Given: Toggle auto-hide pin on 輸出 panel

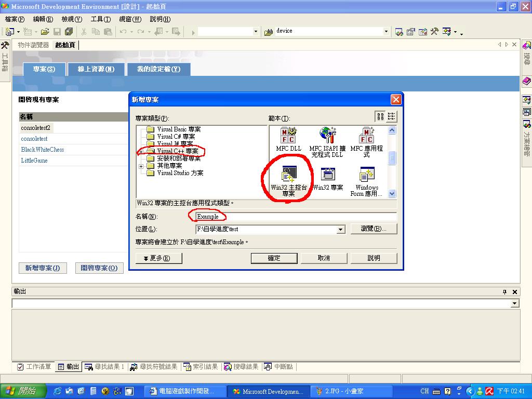Looking at the screenshot, I should (504, 292).
